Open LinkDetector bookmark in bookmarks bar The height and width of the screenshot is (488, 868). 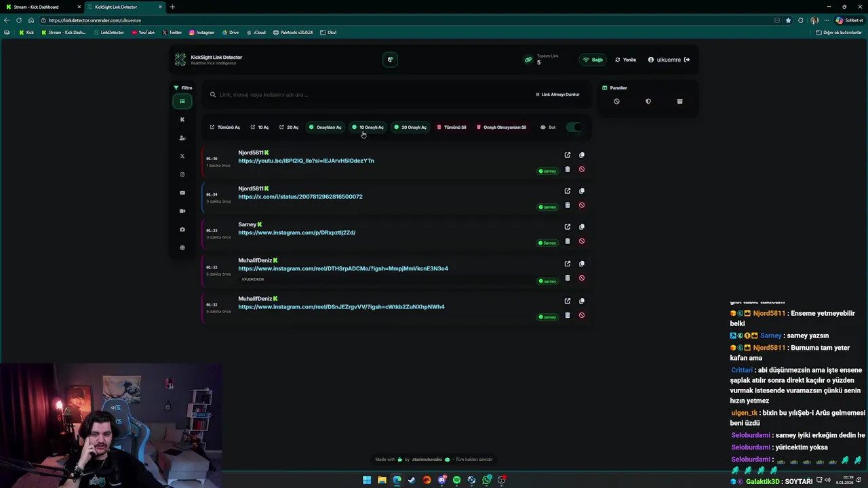108,32
